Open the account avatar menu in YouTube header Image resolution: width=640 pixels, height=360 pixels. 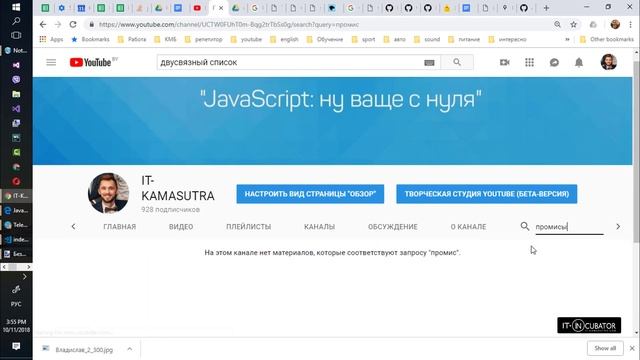(x=609, y=62)
